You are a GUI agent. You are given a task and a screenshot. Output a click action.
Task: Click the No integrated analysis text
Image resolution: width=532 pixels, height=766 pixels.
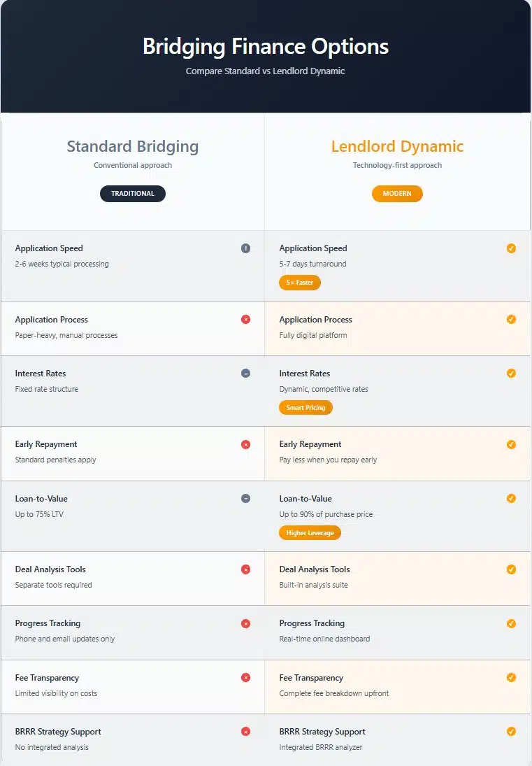pos(52,747)
